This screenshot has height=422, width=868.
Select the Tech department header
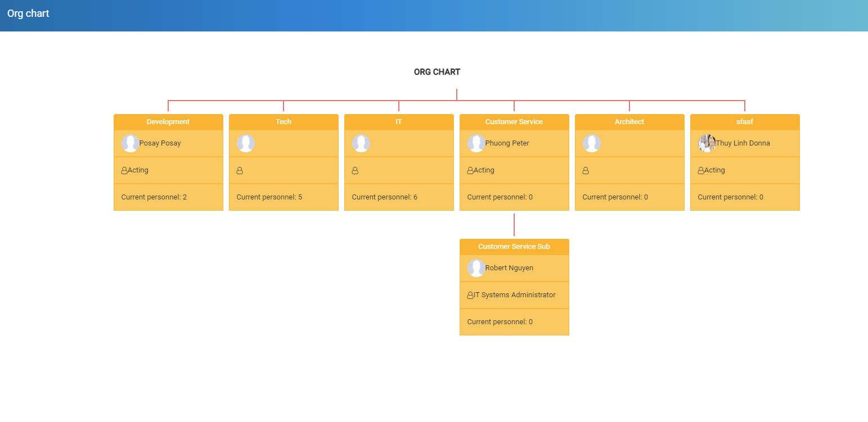click(284, 122)
